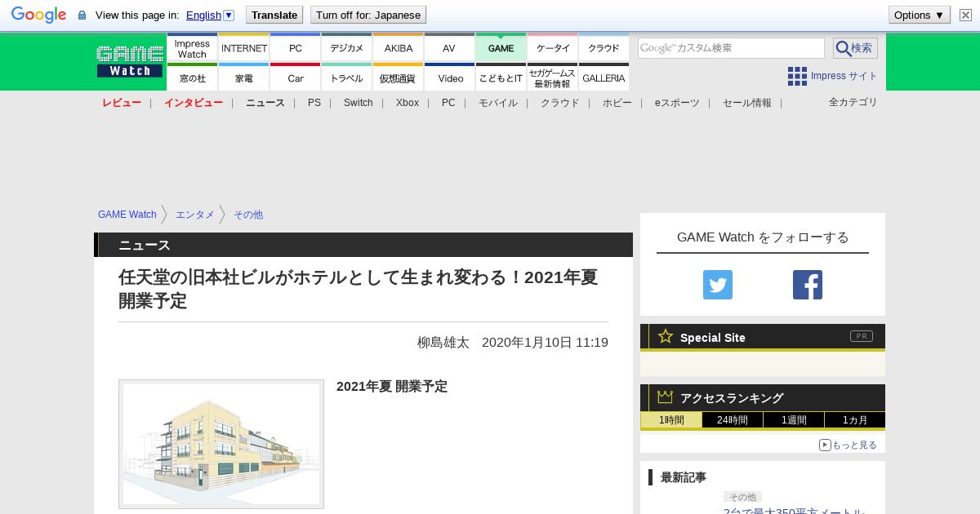
Task: Open the 仮想通貨 Watch tab
Action: [399, 78]
